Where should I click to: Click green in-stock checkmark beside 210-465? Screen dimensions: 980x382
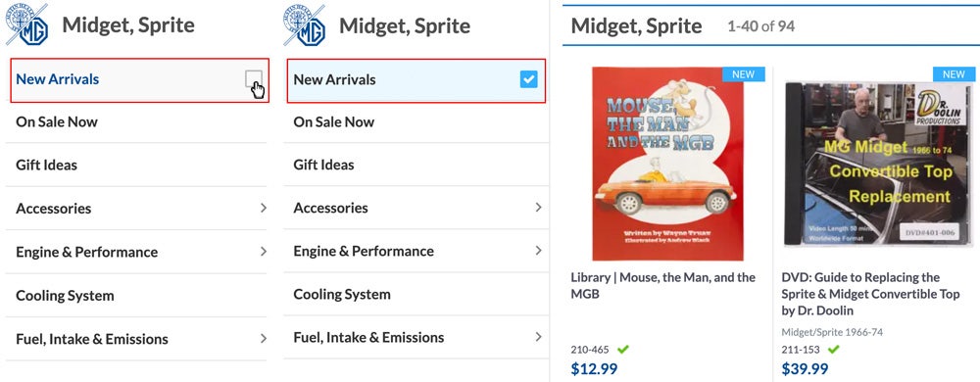623,350
